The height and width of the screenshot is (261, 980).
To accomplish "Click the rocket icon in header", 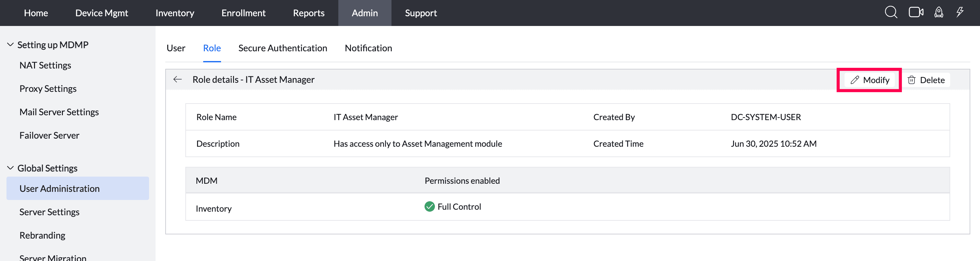I will click(x=939, y=13).
